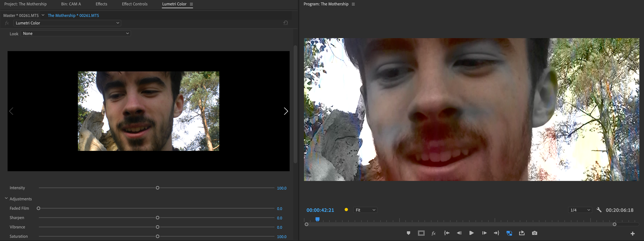Go to In point icon
644x241 pixels.
click(446, 233)
